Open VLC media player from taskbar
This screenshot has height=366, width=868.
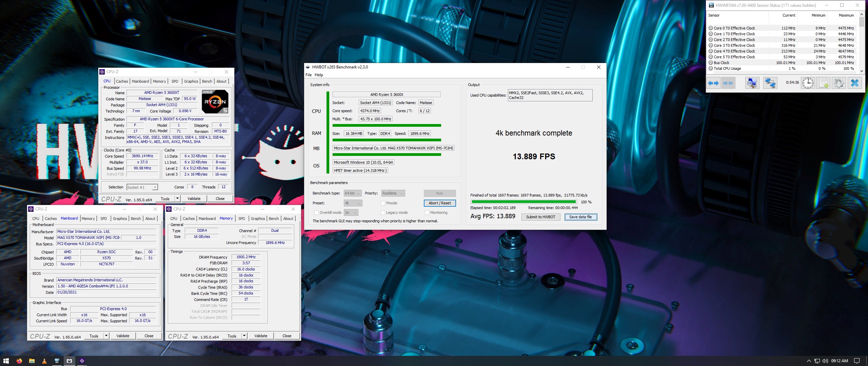tap(44, 361)
